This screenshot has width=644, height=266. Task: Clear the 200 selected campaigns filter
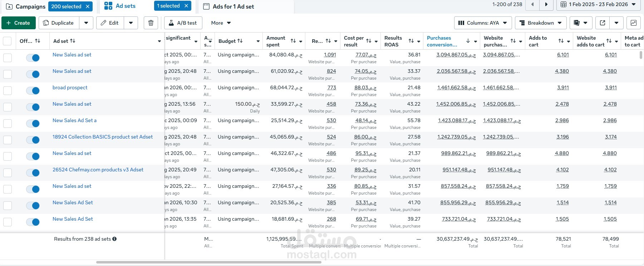click(x=88, y=6)
